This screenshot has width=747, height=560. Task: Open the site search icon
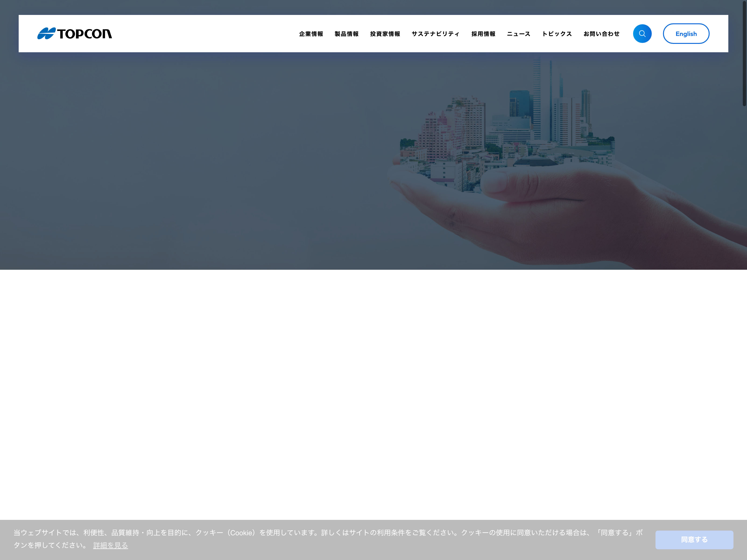(642, 34)
